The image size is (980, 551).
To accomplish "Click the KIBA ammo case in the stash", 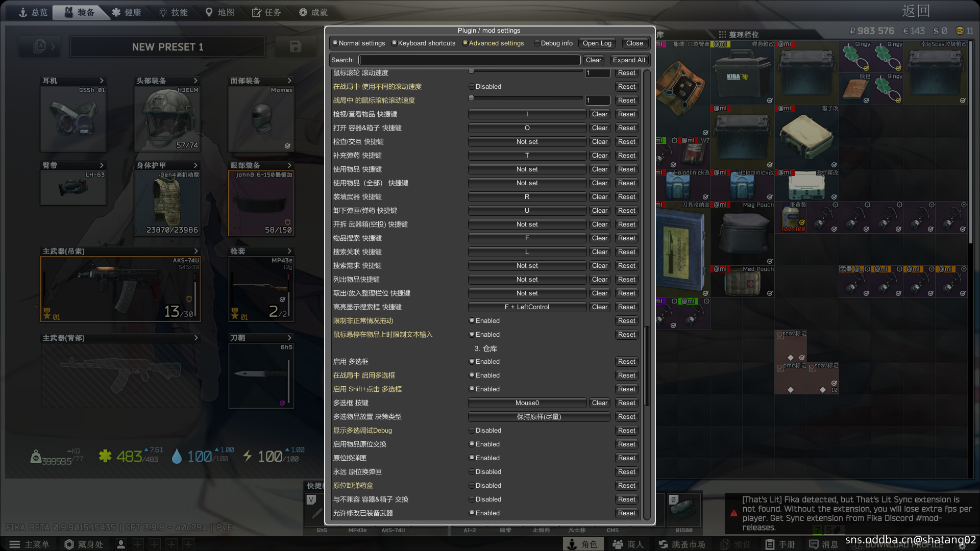I will click(x=742, y=73).
